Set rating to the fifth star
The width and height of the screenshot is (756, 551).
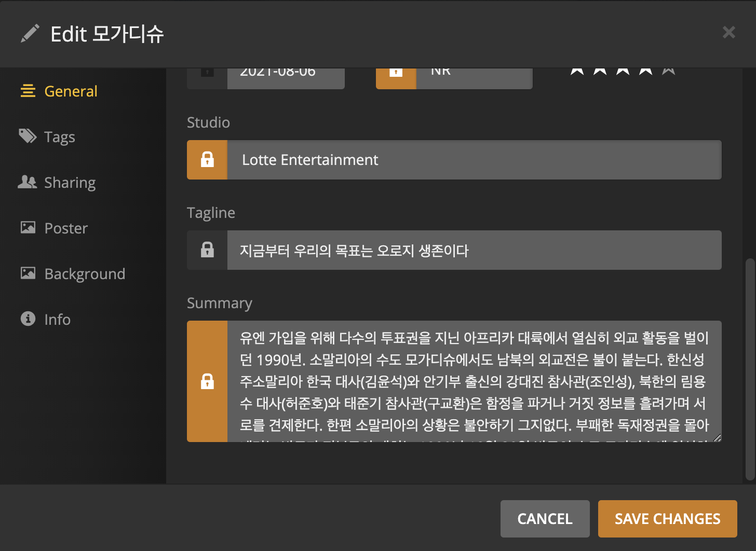tap(668, 71)
